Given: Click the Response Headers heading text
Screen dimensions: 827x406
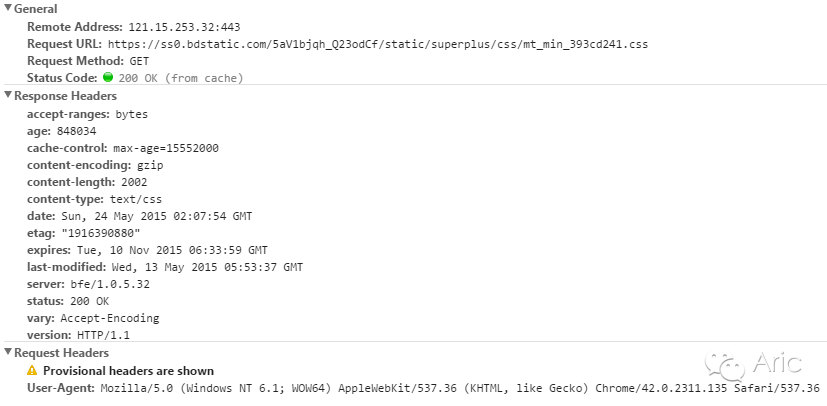Looking at the screenshot, I should [65, 96].
